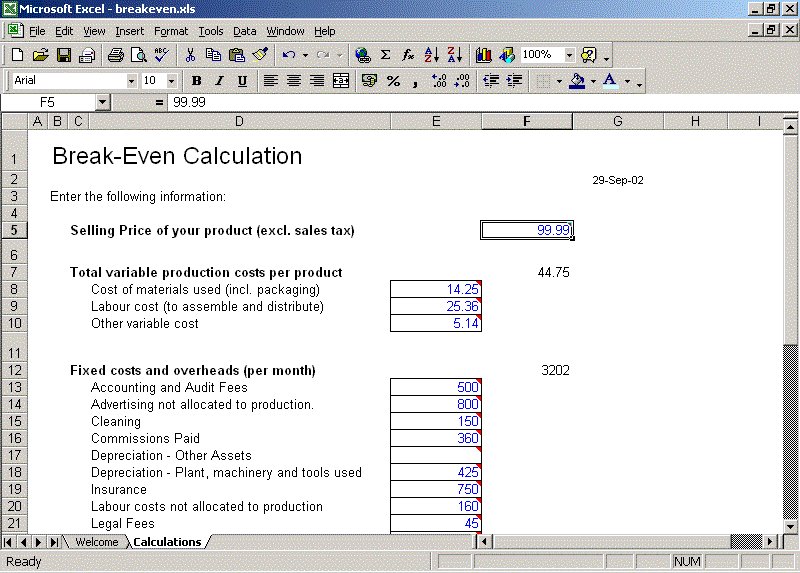Open Print Preview from the toolbar
This screenshot has height=573, width=800.
pyautogui.click(x=138, y=55)
